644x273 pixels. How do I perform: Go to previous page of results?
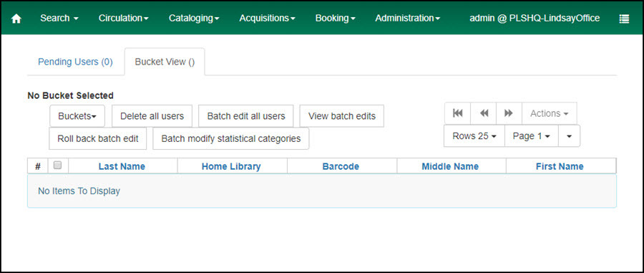tap(484, 113)
